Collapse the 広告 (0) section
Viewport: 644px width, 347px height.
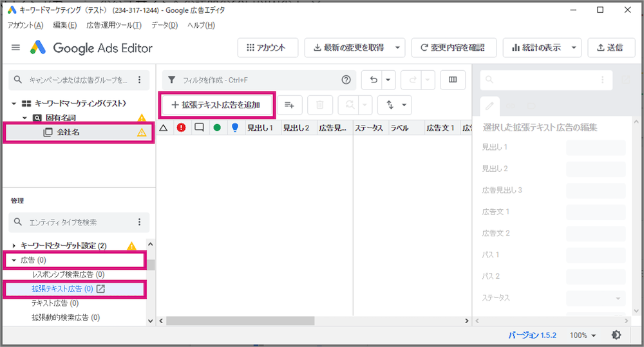[x=14, y=260]
